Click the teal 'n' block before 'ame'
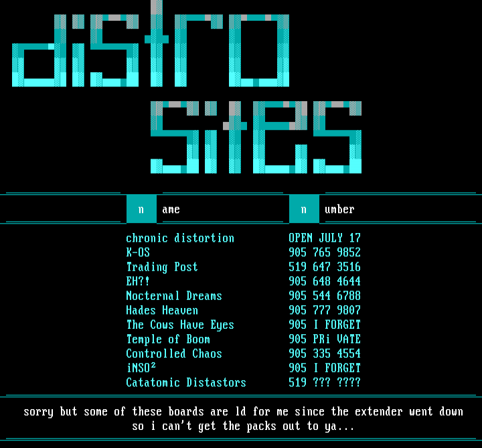The image size is (482, 448). click(141, 210)
